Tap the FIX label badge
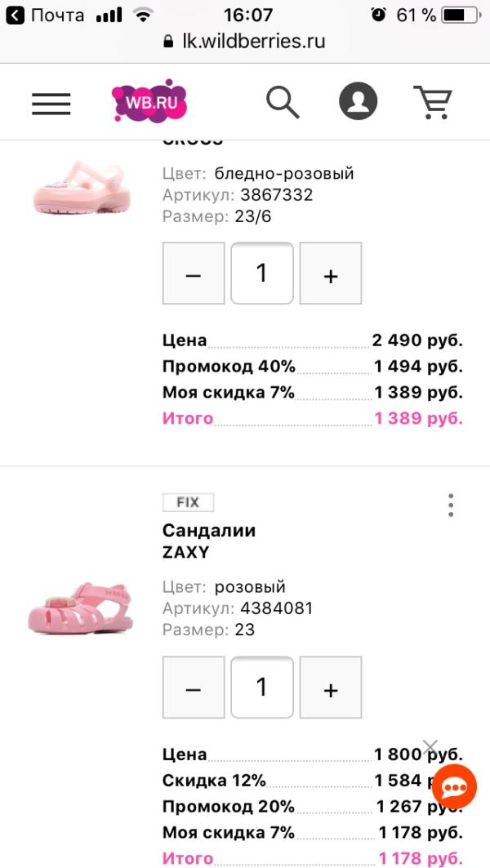The height and width of the screenshot is (868, 490). tap(188, 503)
